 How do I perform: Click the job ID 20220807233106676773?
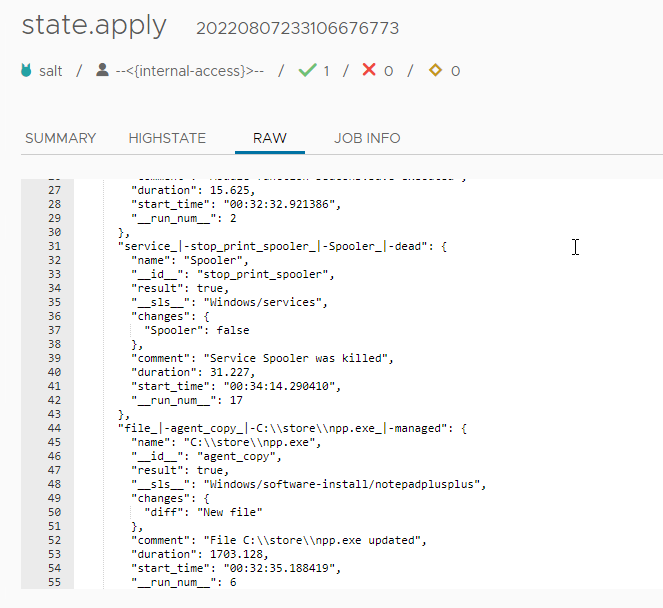point(298,28)
